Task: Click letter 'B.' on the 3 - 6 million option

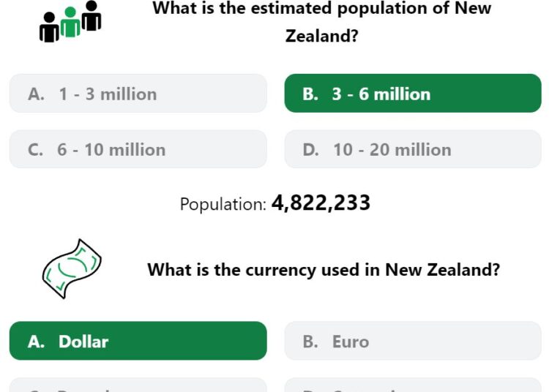Action: [310, 94]
